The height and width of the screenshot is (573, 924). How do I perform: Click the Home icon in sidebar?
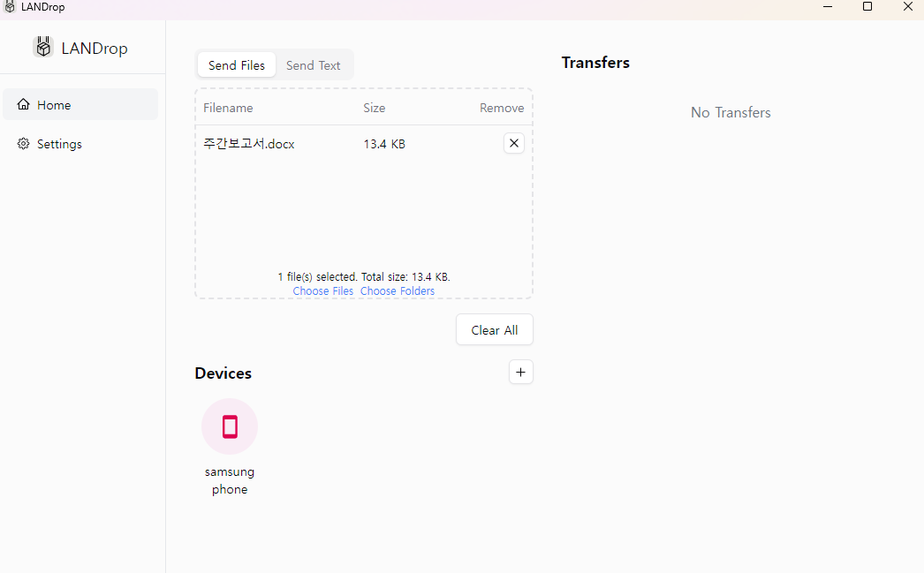click(x=24, y=104)
